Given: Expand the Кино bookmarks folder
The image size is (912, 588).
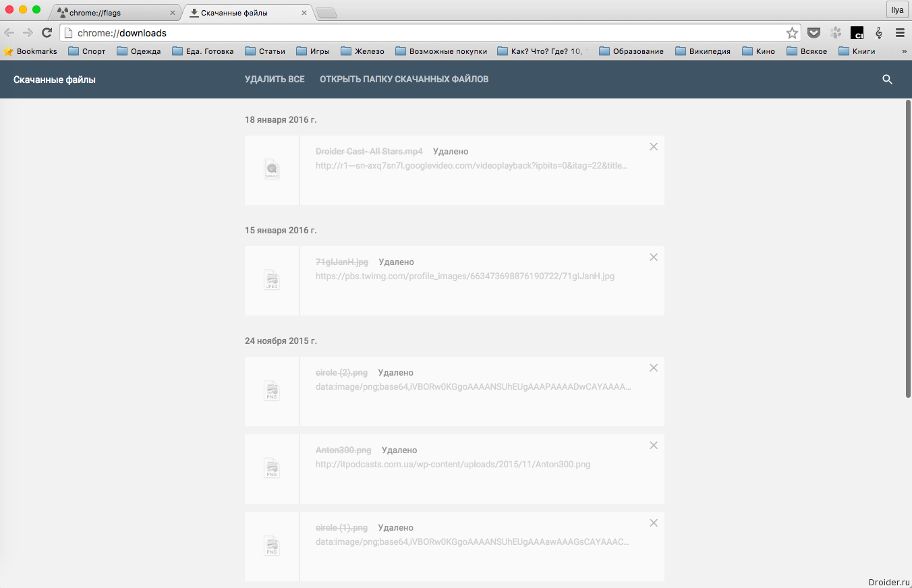Looking at the screenshot, I should [758, 51].
